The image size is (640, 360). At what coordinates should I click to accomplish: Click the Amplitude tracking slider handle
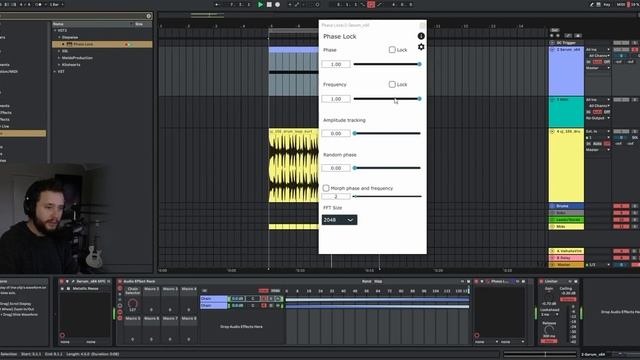[355, 133]
